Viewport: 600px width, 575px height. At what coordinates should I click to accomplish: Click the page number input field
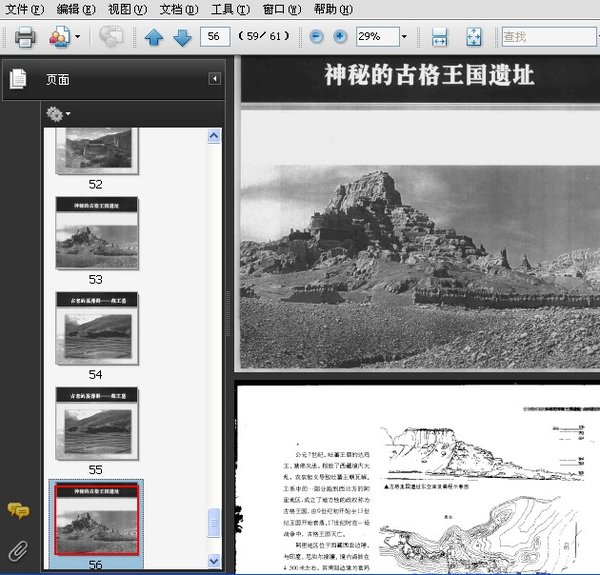214,37
